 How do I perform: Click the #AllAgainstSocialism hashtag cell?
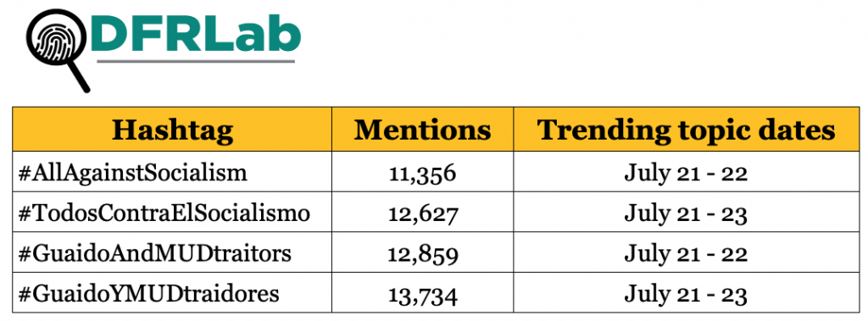(172, 172)
